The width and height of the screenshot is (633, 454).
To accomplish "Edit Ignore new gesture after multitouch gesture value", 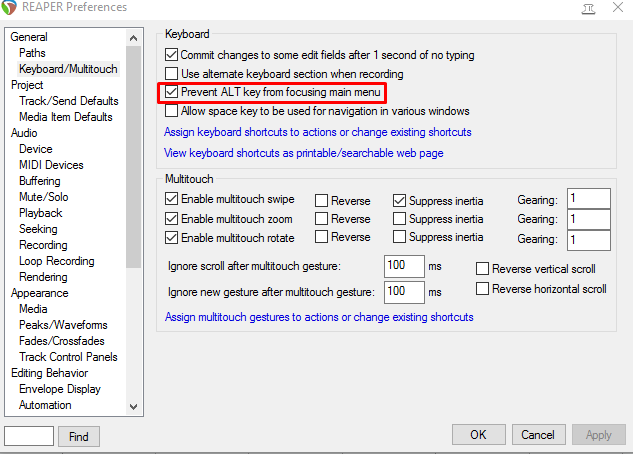I will tap(404, 292).
